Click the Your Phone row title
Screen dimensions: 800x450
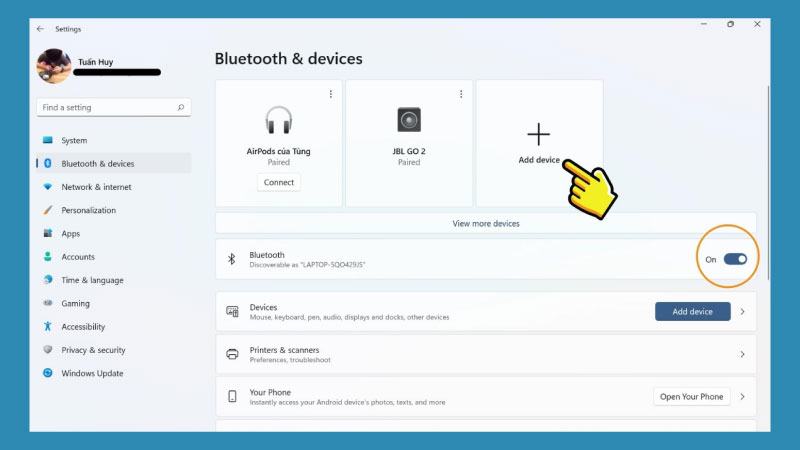[270, 392]
